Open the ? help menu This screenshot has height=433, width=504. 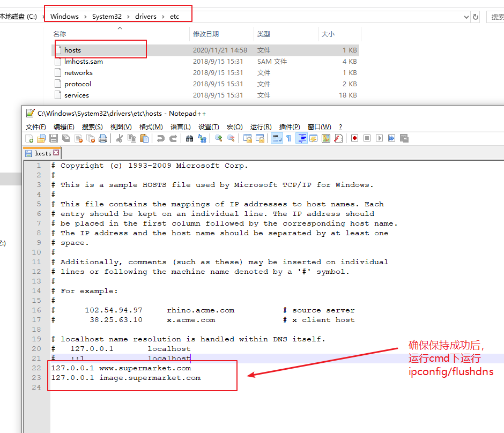[340, 127]
